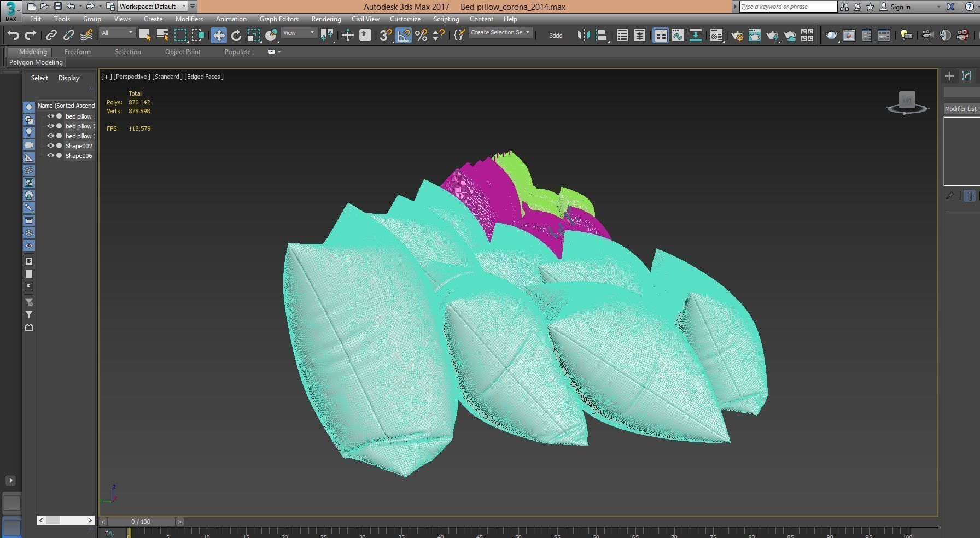This screenshot has height=538, width=980.
Task: Open the Create Selection Set dropdown
Action: [500, 32]
